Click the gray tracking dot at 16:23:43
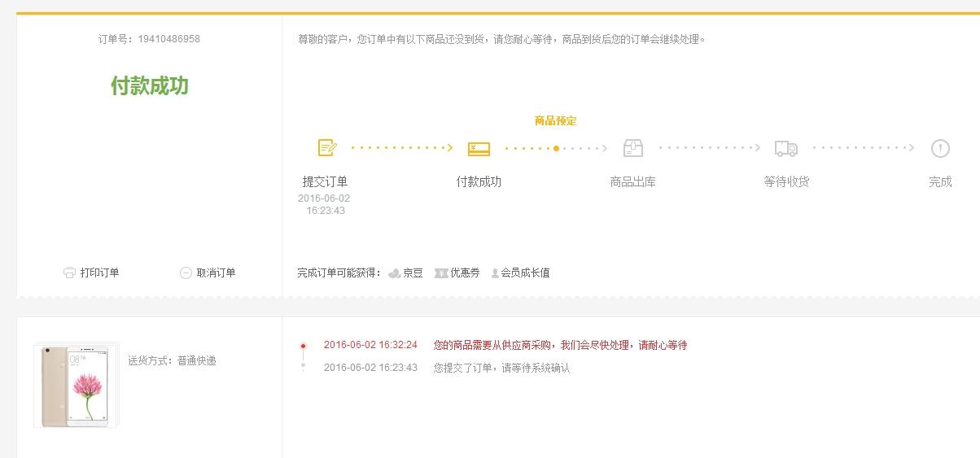The height and width of the screenshot is (458, 980). [x=303, y=366]
